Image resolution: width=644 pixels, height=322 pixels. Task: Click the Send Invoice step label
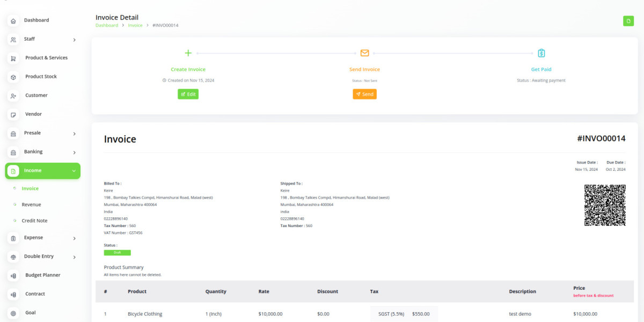click(364, 69)
